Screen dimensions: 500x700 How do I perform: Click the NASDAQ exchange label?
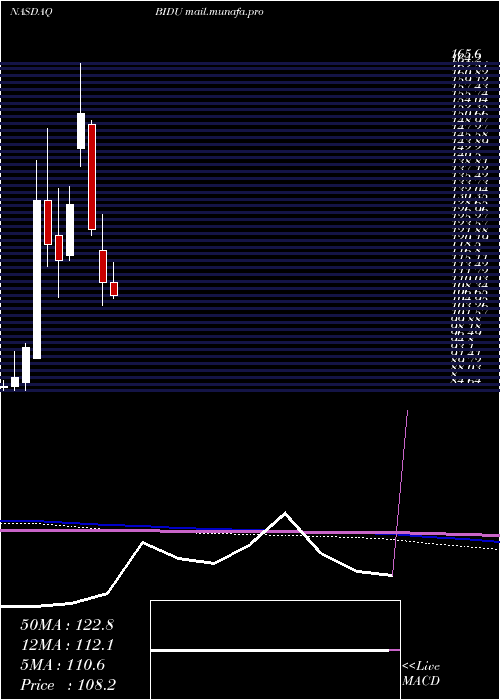click(x=31, y=12)
